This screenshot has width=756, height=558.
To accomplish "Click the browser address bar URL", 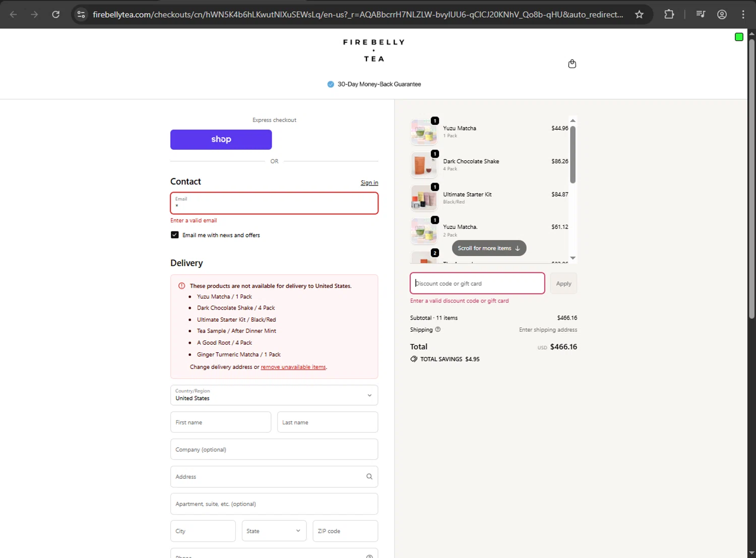I will pyautogui.click(x=358, y=14).
